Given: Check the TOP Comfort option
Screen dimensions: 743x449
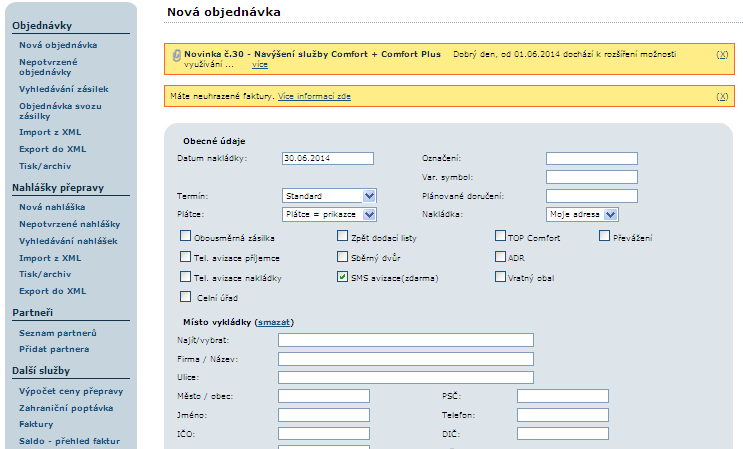Looking at the screenshot, I should 500,236.
